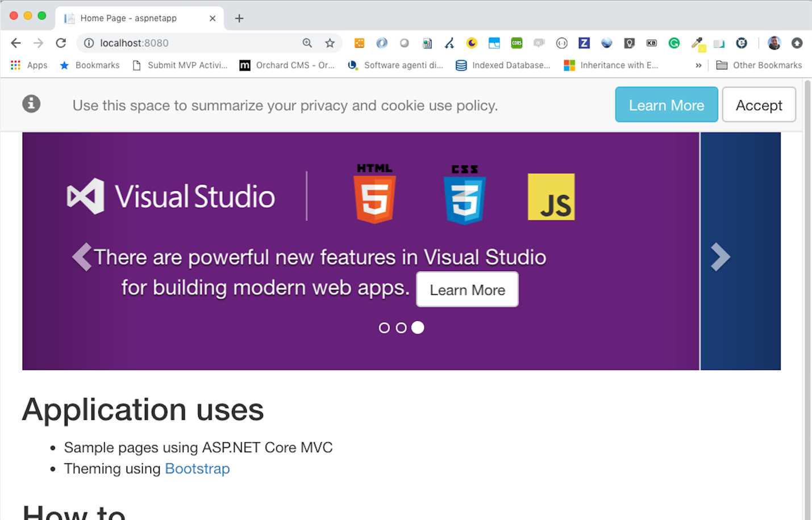Select the third carousel indicator dot
This screenshot has width=812, height=520.
[418, 327]
